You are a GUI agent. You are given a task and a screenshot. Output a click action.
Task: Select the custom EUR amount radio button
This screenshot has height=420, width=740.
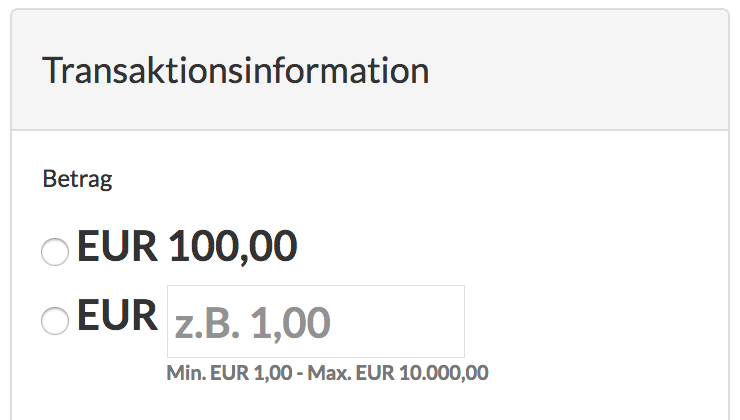click(x=55, y=321)
